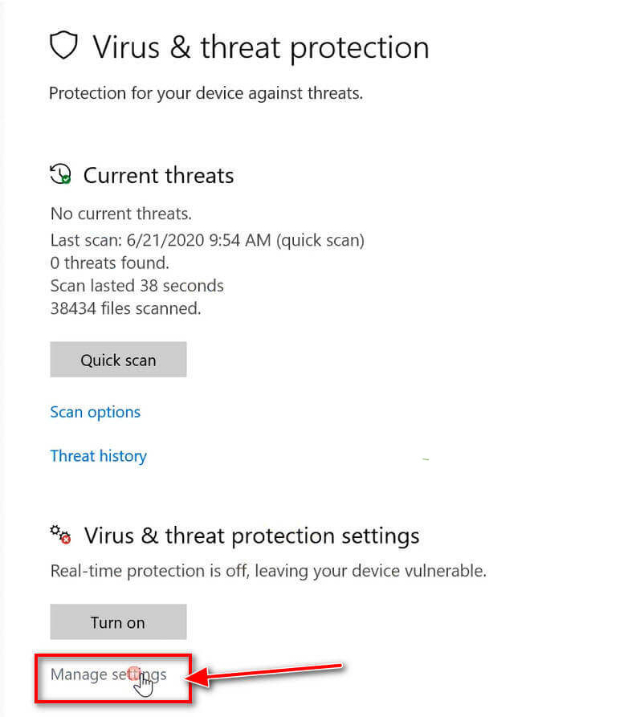Click the 'No current threats.' status text
Viewport: 640px width, 717px height.
121,213
